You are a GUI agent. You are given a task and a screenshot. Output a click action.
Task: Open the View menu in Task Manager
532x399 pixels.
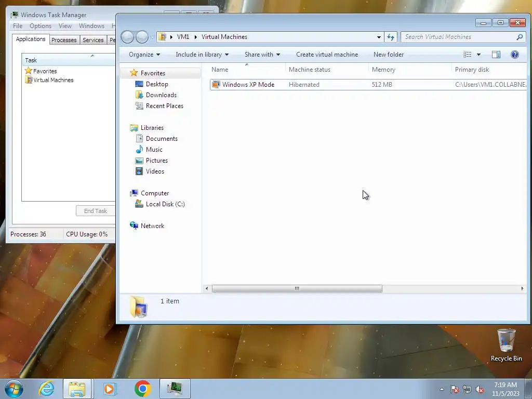(65, 26)
